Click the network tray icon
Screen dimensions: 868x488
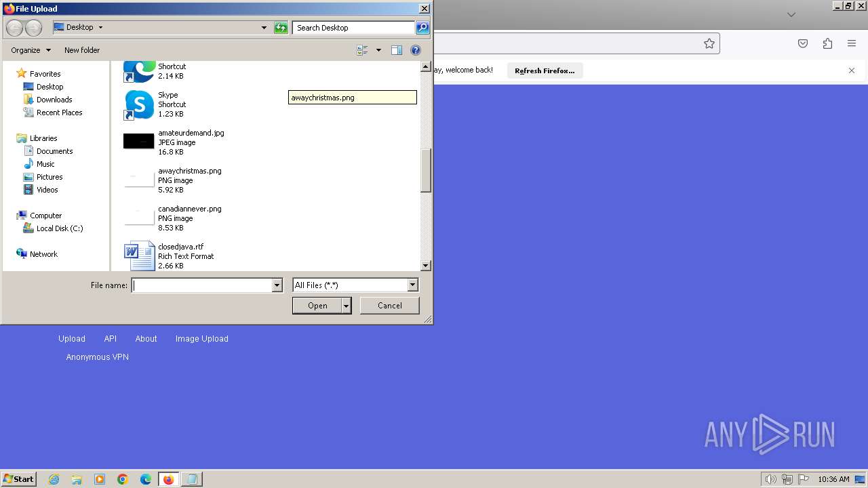click(787, 479)
